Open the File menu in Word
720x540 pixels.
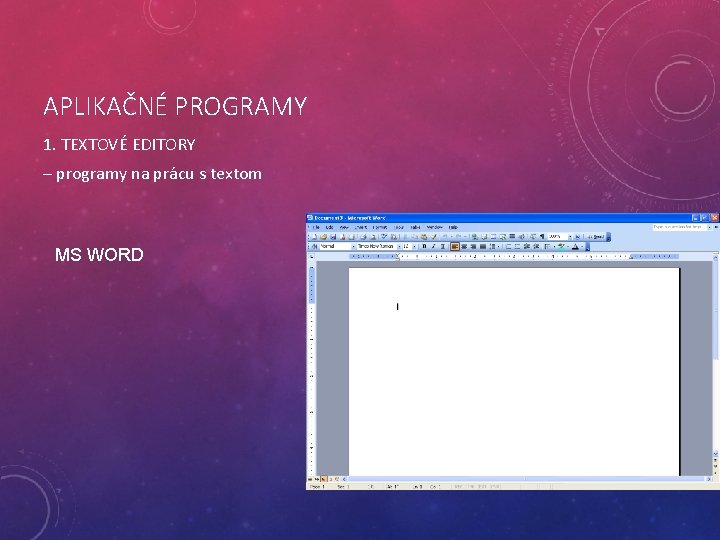coord(317,227)
